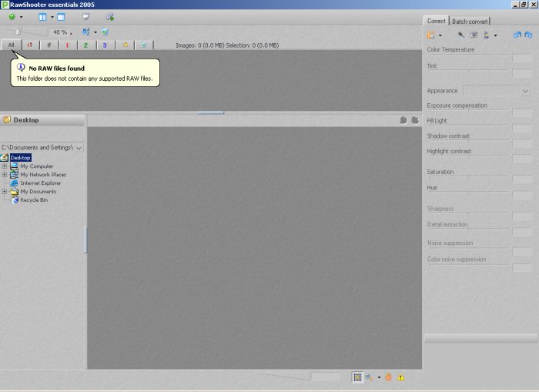Viewport: 539px width, 392px height.
Task: Open the dropdown arrow beside green checkmark icon
Action: tap(21, 17)
